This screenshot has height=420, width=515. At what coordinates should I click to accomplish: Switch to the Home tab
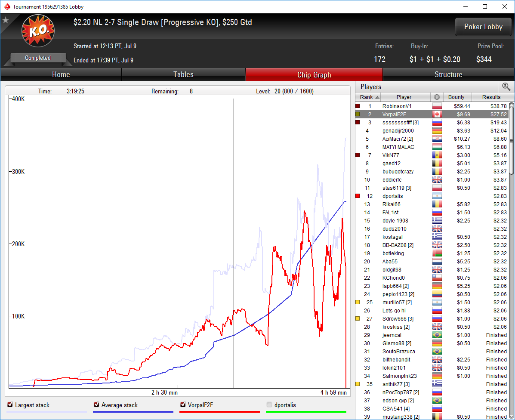point(61,74)
